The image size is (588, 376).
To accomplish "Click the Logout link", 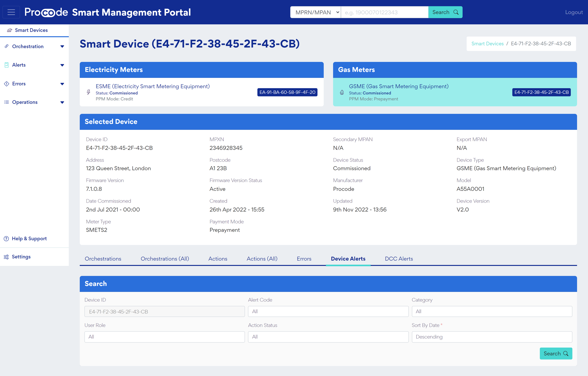I will [x=574, y=12].
